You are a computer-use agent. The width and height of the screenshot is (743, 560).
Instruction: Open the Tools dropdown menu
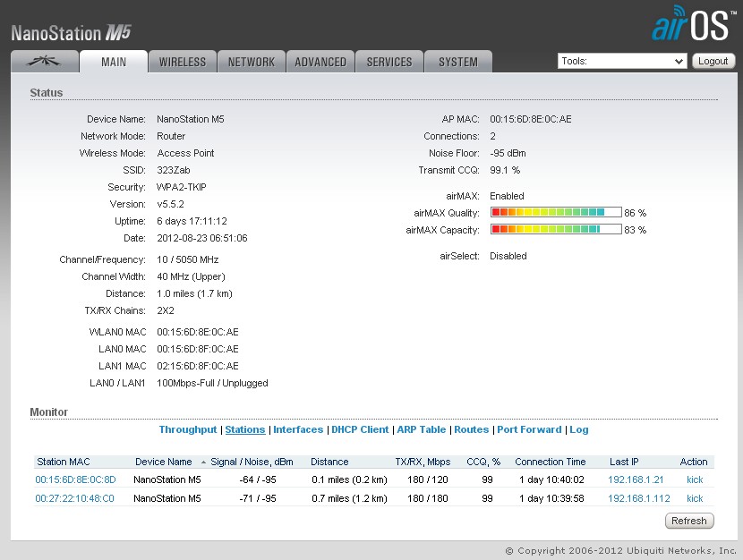click(622, 61)
